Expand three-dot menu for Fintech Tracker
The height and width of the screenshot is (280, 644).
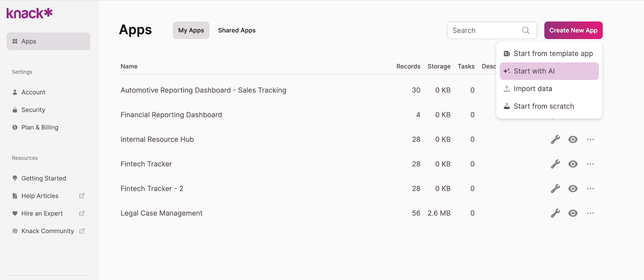[x=590, y=164]
